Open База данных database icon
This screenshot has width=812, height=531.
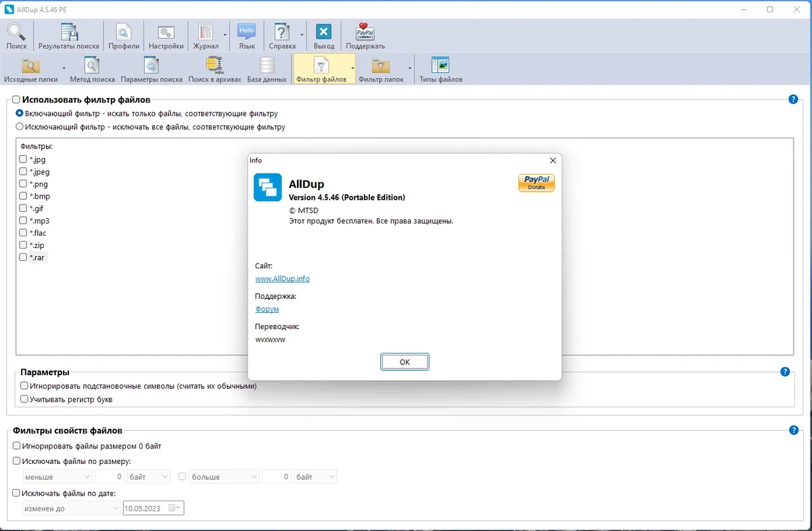[x=267, y=70]
